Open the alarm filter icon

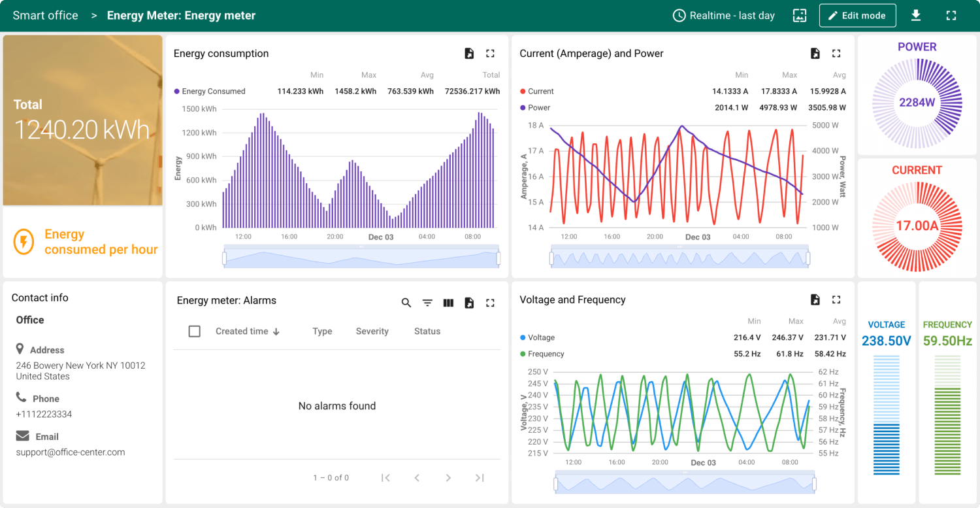pos(427,303)
